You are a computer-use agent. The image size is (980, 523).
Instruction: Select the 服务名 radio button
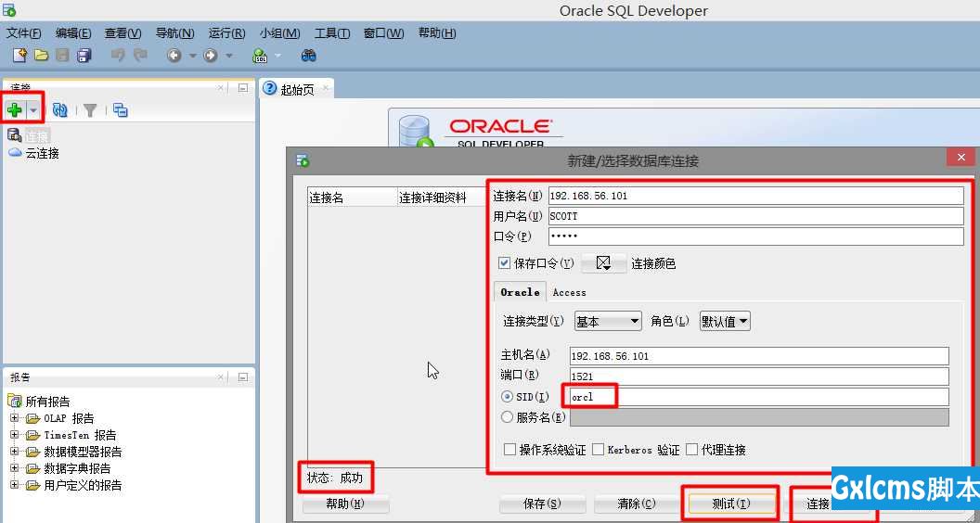coord(508,417)
